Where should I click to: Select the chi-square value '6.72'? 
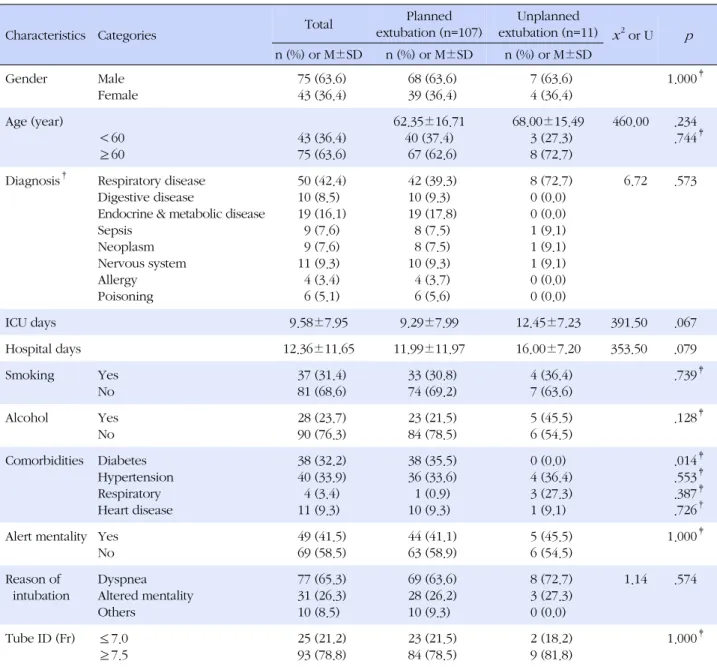[635, 181]
